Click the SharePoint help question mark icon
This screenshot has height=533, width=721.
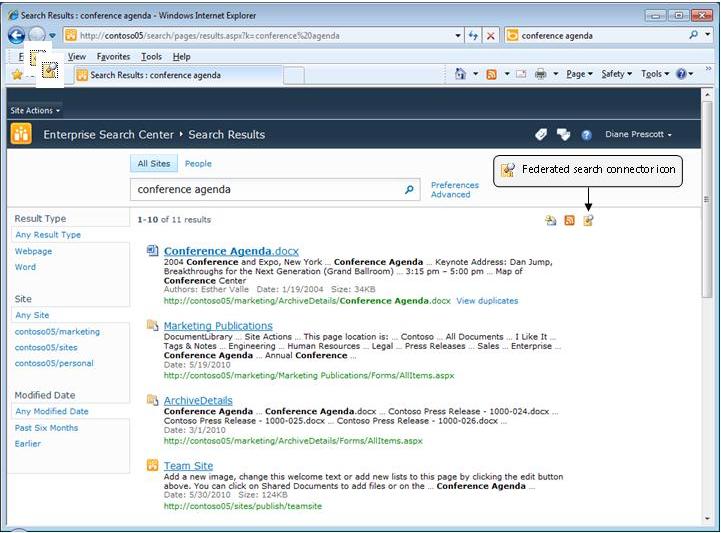pos(586,135)
